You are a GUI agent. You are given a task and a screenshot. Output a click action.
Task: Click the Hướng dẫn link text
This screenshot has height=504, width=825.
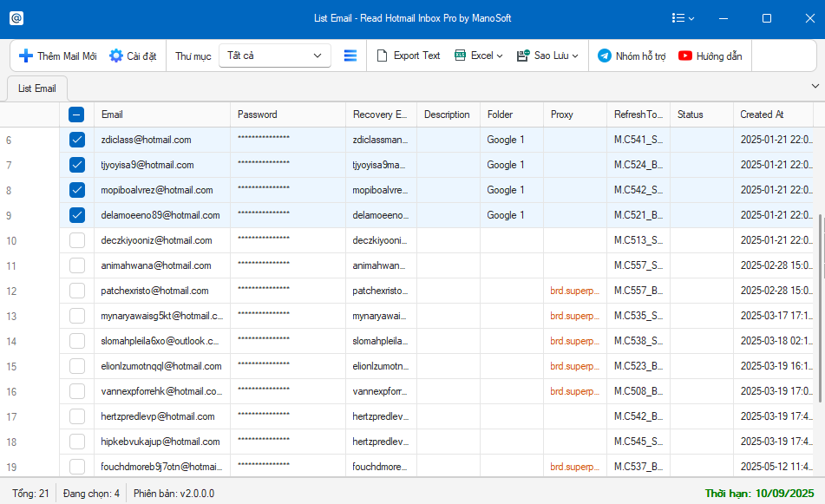point(719,56)
